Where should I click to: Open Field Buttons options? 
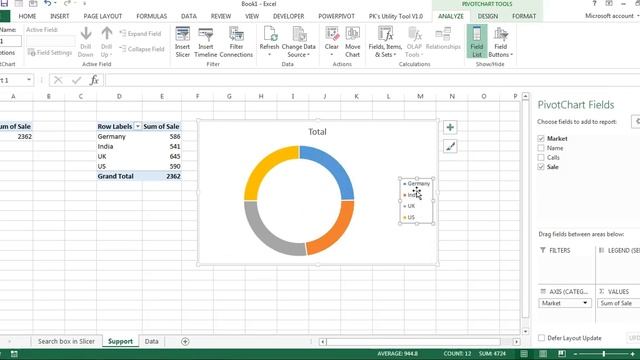[500, 42]
